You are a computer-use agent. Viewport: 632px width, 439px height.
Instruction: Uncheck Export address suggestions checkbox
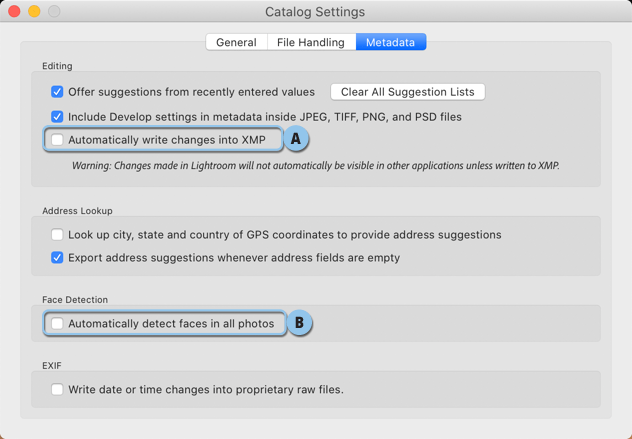tap(57, 258)
